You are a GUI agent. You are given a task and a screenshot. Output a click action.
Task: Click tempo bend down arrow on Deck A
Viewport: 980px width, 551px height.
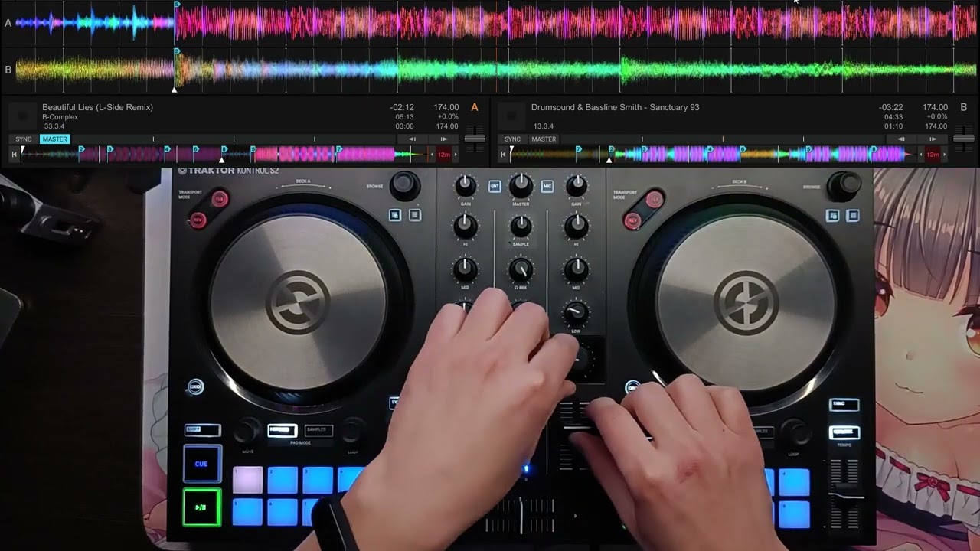[412, 139]
